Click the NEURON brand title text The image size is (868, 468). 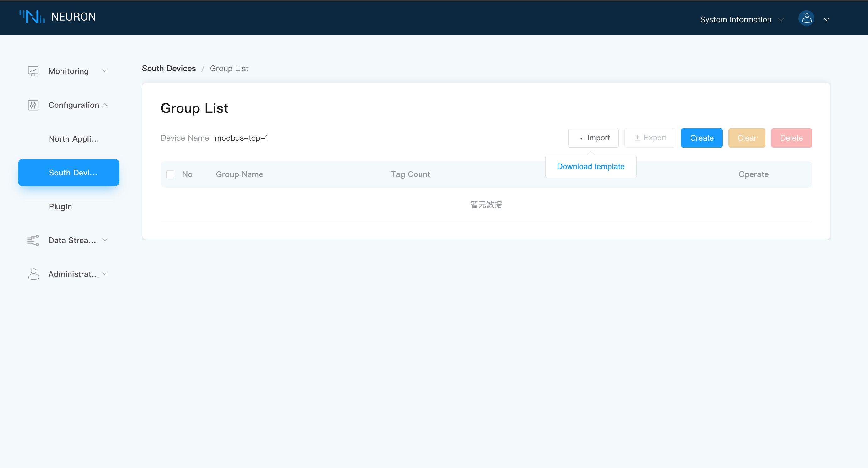click(73, 17)
